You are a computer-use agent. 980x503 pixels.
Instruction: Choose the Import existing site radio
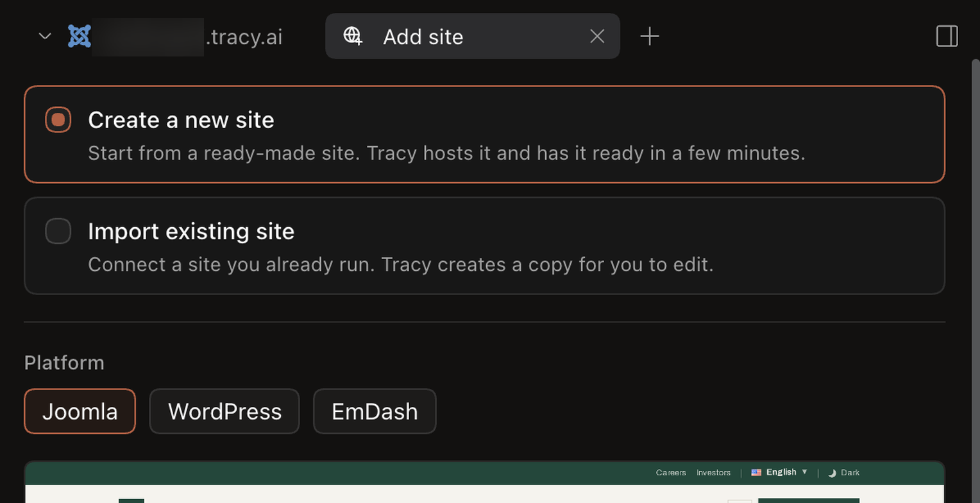tap(58, 231)
